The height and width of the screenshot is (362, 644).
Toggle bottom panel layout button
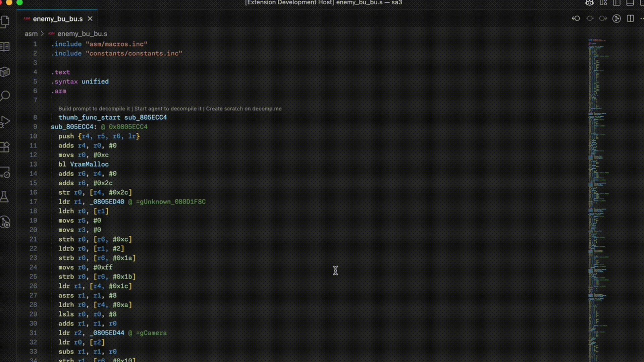pyautogui.click(x=630, y=3)
